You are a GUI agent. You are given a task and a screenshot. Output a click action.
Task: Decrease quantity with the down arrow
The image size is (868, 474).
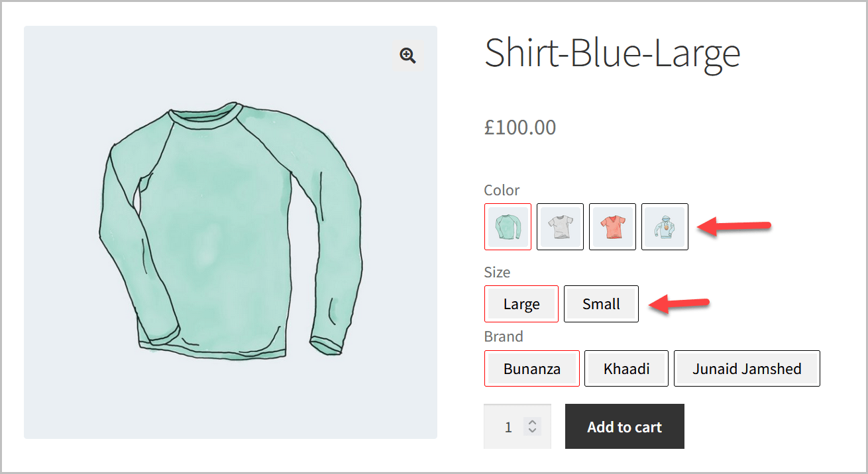[x=531, y=431]
